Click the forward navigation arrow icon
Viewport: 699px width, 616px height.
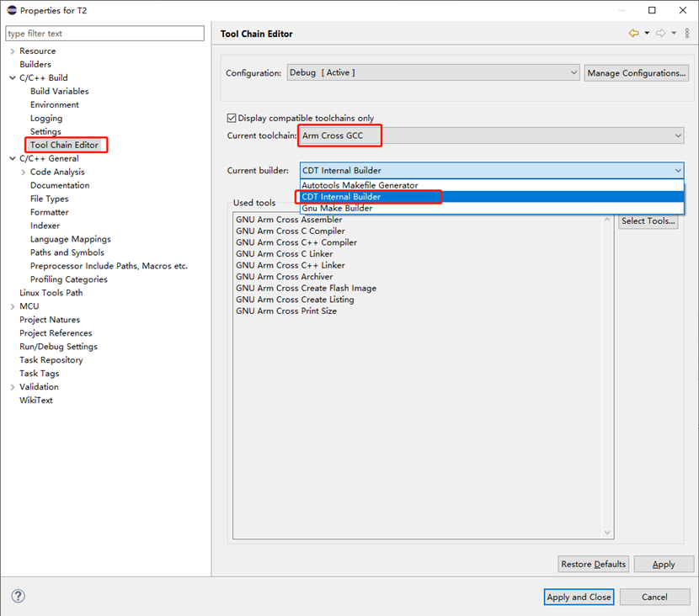tap(661, 33)
